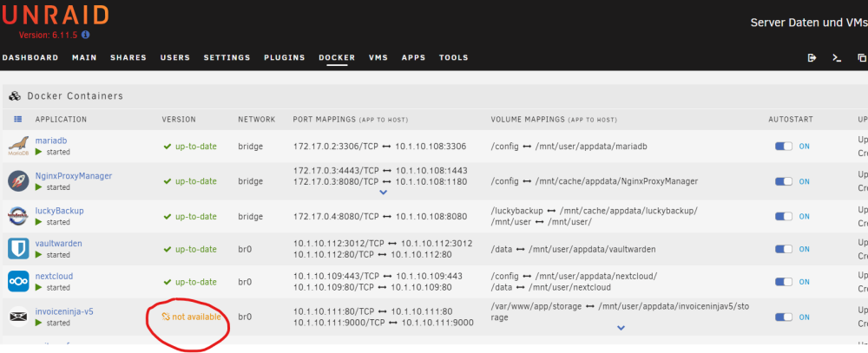Open the Main menu

tap(84, 57)
